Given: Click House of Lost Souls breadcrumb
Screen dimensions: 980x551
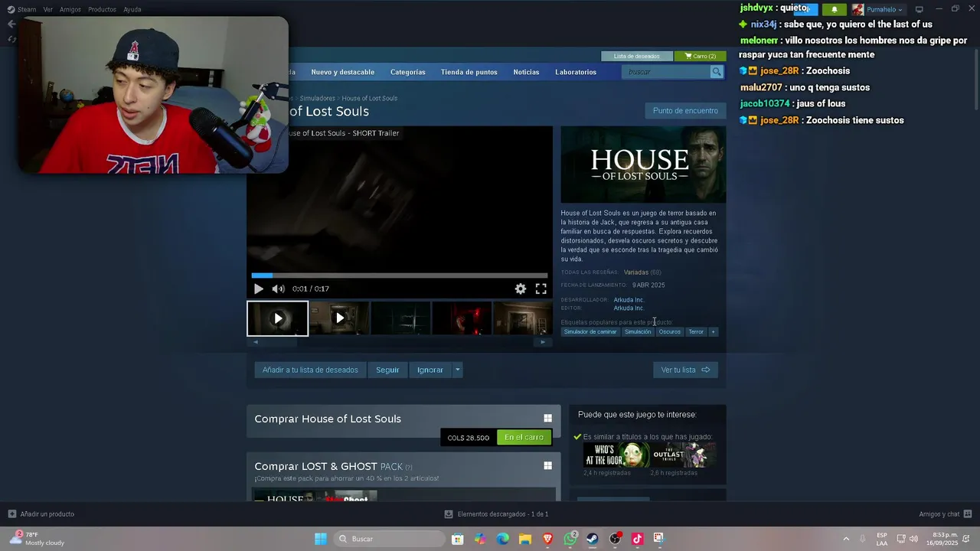Looking at the screenshot, I should click(369, 98).
